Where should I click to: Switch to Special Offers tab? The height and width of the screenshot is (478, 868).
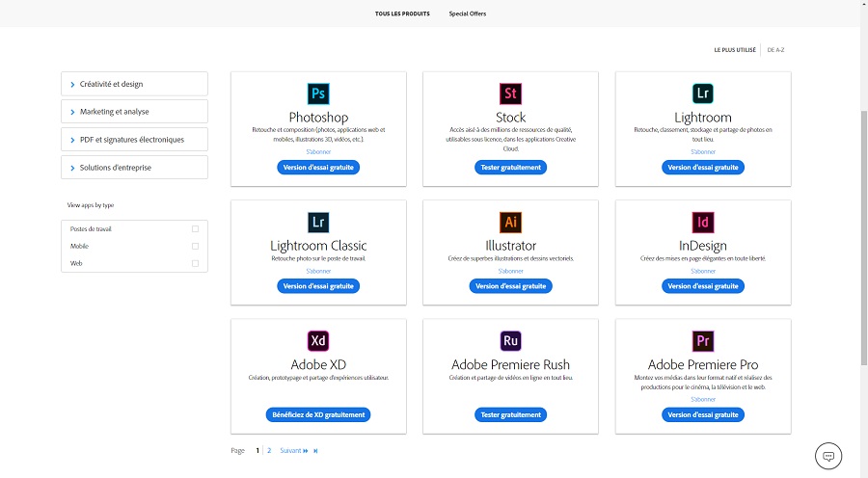tap(468, 13)
